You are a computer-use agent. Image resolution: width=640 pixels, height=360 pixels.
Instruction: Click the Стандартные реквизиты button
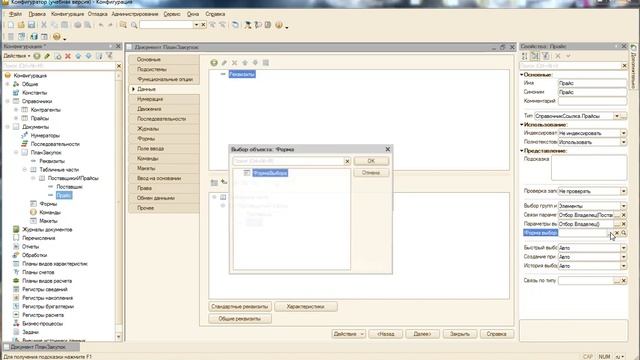click(240, 307)
